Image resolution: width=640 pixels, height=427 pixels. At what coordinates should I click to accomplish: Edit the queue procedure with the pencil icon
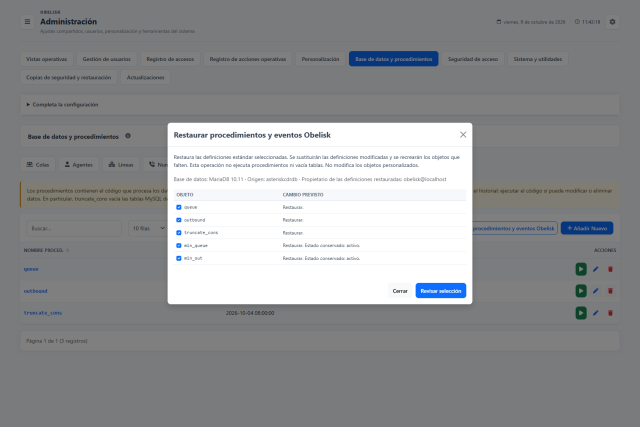596,269
